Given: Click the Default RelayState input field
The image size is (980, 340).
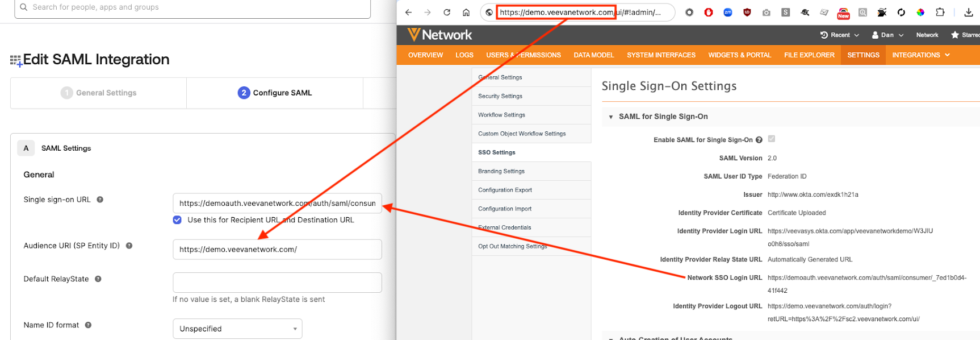Looking at the screenshot, I should (x=277, y=283).
